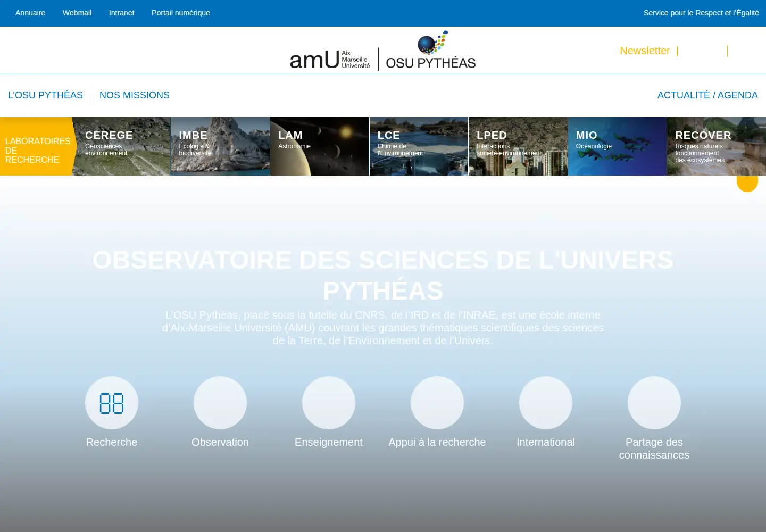Open the Recherche circle icon
The image size is (766, 532).
112,403
